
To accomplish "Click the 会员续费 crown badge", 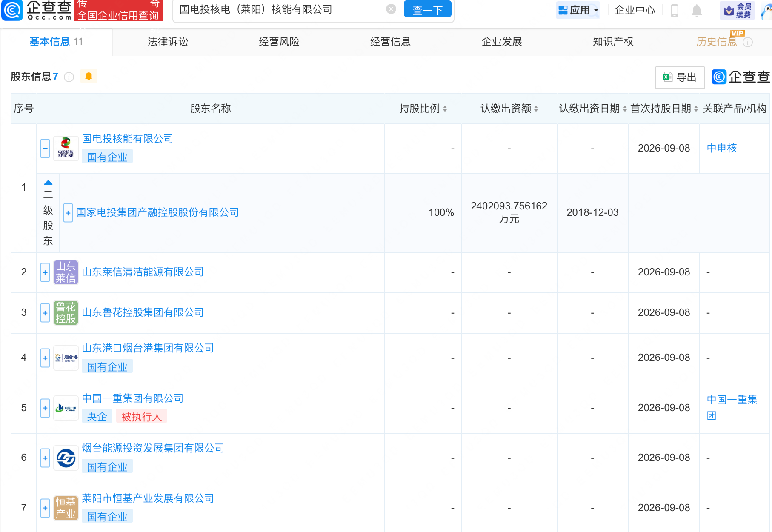I will [x=738, y=10].
